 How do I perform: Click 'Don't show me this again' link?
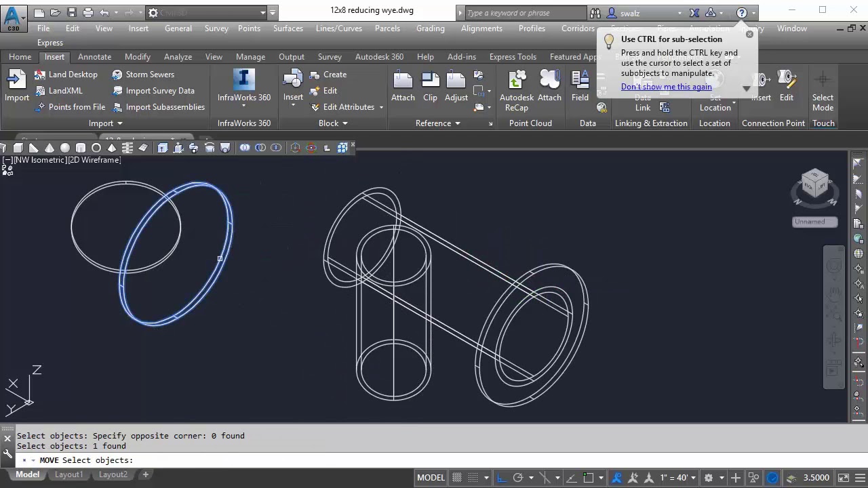[667, 87]
